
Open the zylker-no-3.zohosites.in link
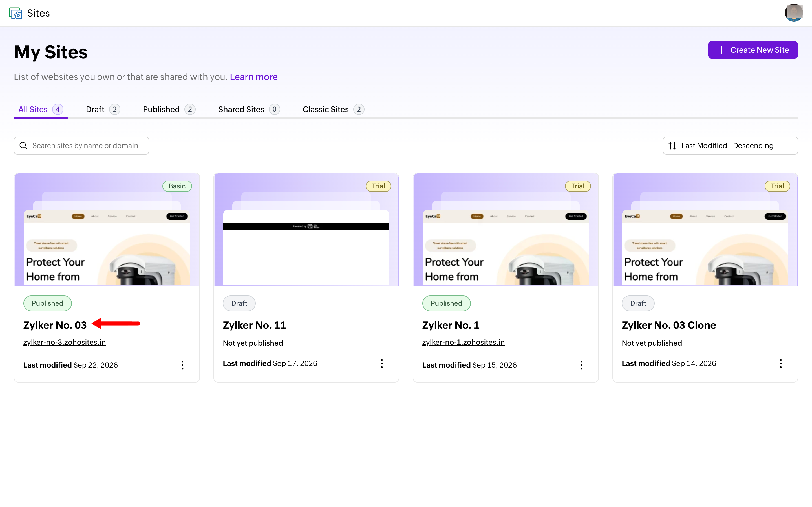(x=64, y=342)
